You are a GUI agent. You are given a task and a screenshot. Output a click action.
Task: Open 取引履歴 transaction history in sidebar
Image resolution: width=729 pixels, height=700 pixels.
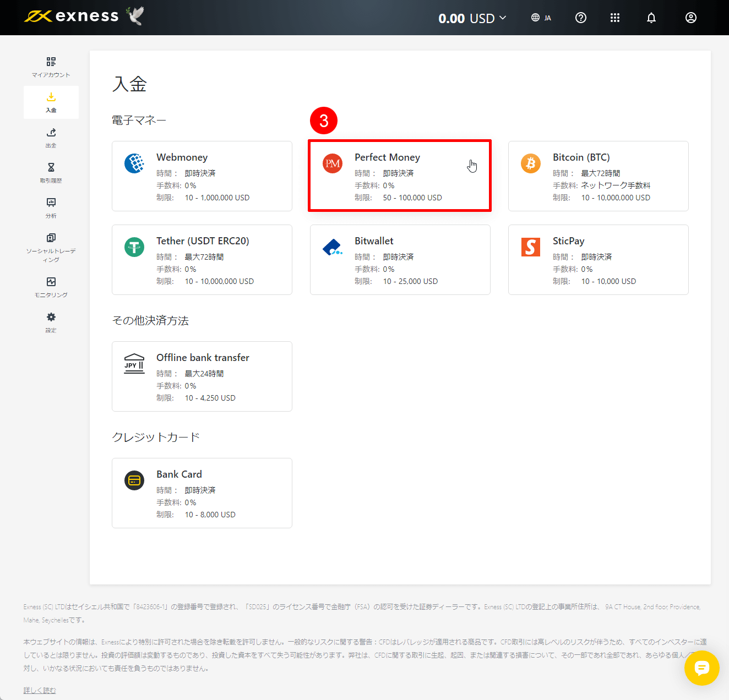click(x=51, y=173)
